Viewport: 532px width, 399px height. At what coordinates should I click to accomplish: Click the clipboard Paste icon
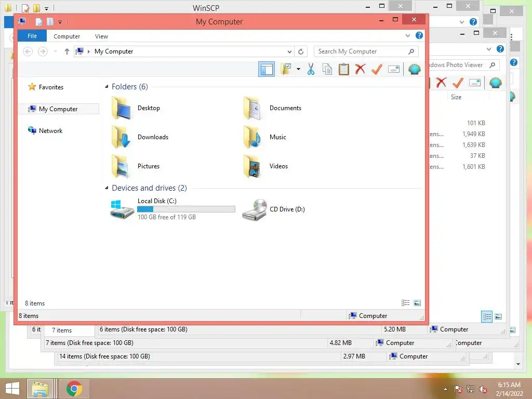(344, 69)
